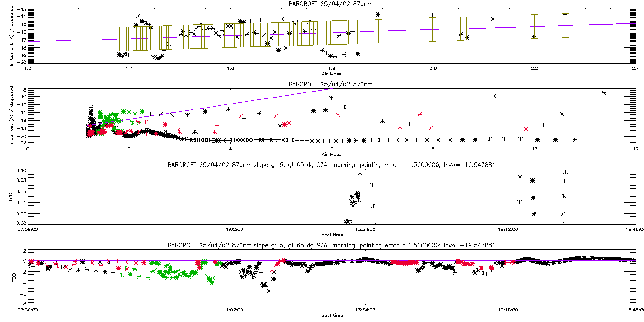The width and height of the screenshot is (644, 322).
Task: Click the 'Air Mass' label under top plot
Action: pyautogui.click(x=331, y=74)
